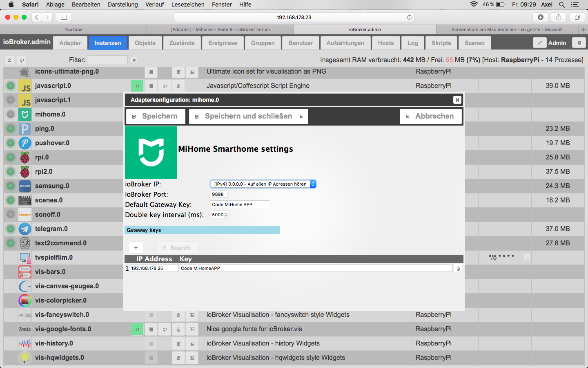
Task: Click the Gateway keys section header
Action: point(202,230)
